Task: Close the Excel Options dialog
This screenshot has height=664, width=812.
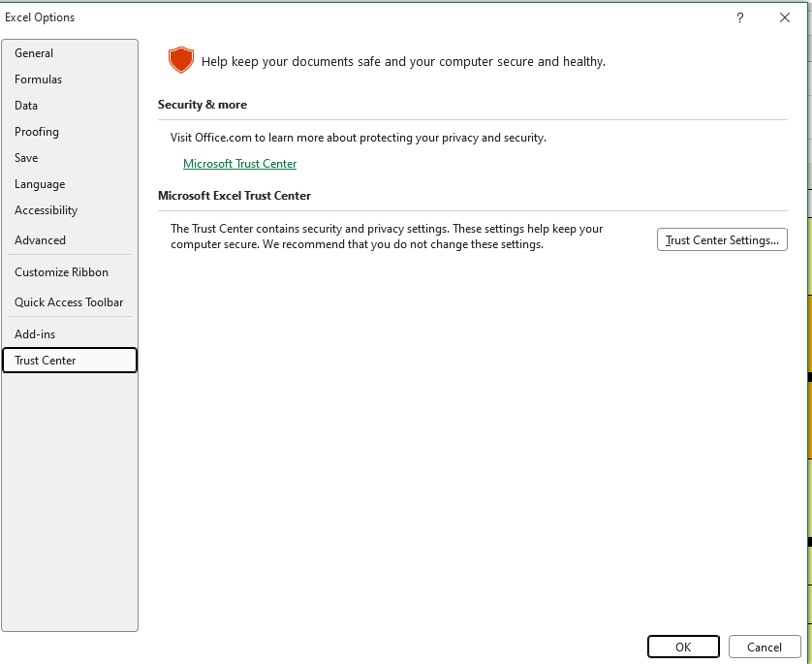Action: click(784, 17)
